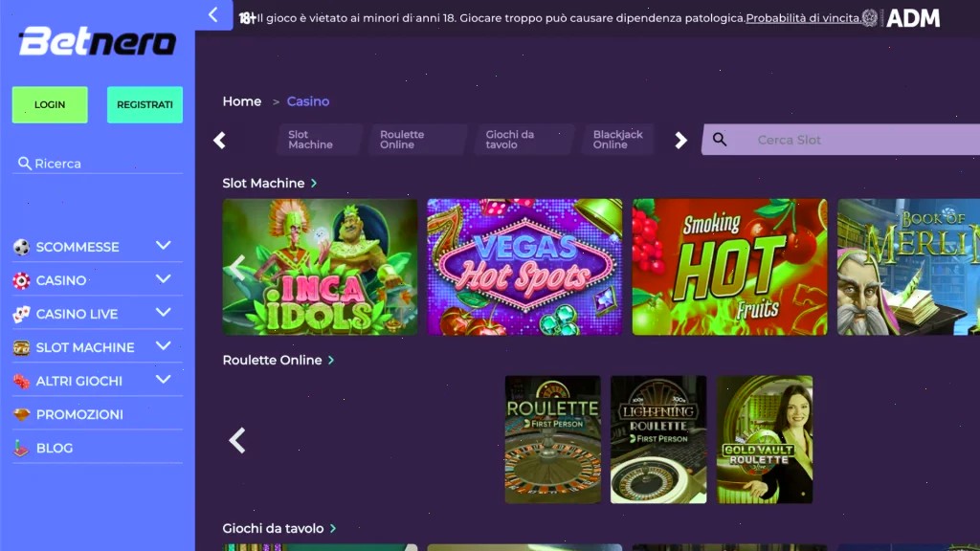The height and width of the screenshot is (551, 980).
Task: Click the Casino chip icon
Action: (21, 280)
